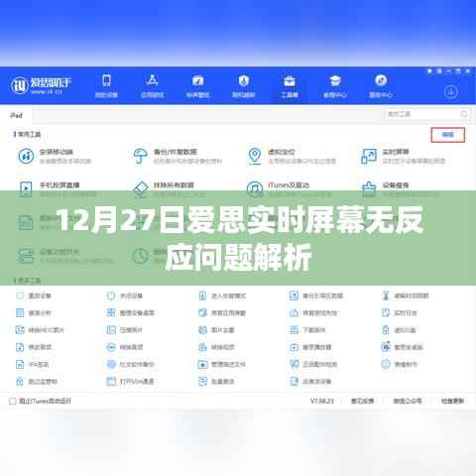Open the 实时屏幕 screen tool
This screenshot has width=476, height=476.
point(404,156)
